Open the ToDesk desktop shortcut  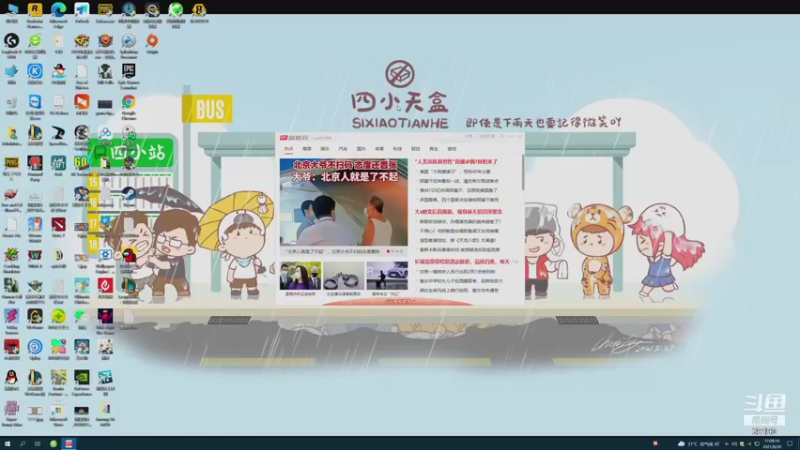[82, 10]
